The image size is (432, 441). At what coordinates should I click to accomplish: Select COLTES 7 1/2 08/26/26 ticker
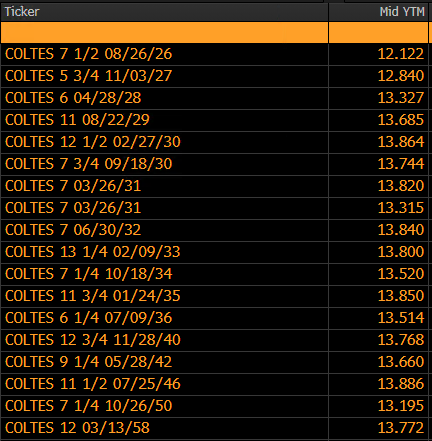tap(88, 54)
